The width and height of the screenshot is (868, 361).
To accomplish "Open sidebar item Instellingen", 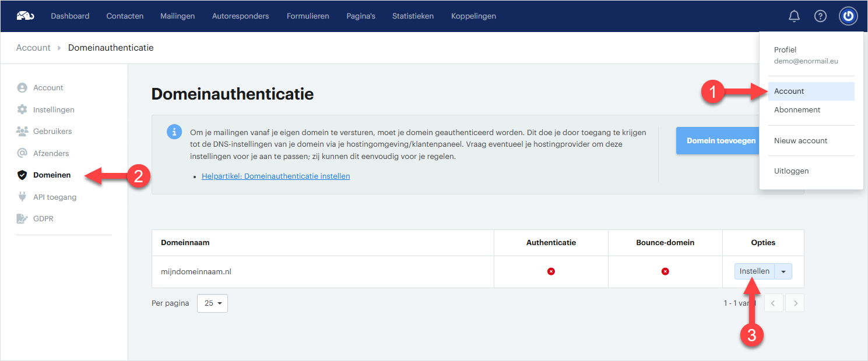I will (54, 109).
